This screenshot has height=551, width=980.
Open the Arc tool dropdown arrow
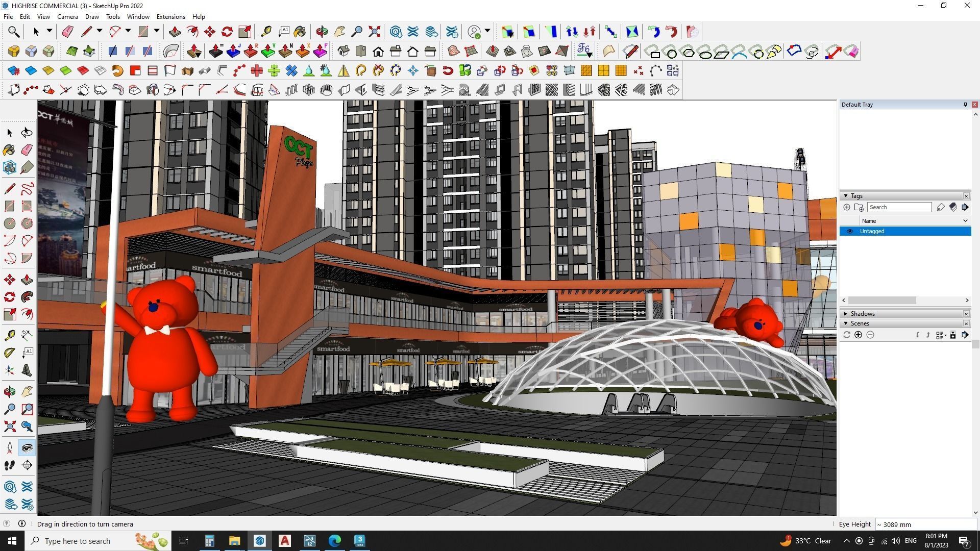128,31
